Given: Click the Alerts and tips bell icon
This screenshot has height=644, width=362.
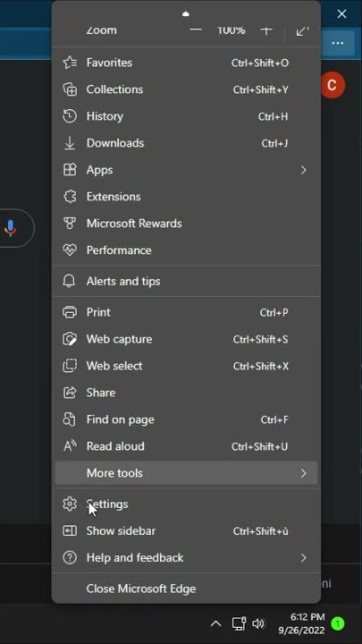Looking at the screenshot, I should [x=70, y=282].
